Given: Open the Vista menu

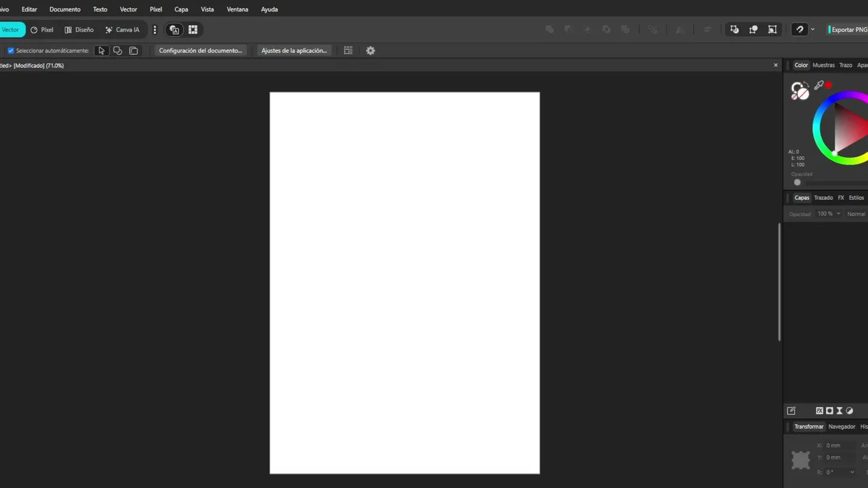Looking at the screenshot, I should (x=208, y=9).
